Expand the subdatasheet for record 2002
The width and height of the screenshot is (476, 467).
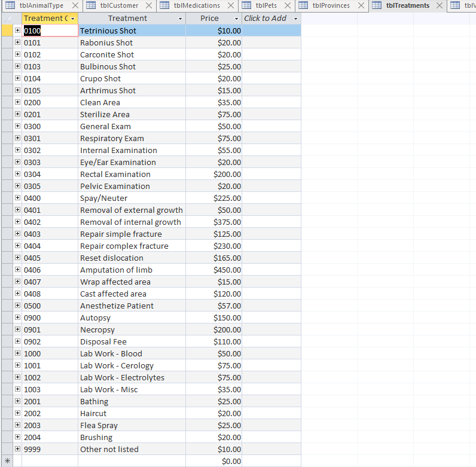point(17,413)
